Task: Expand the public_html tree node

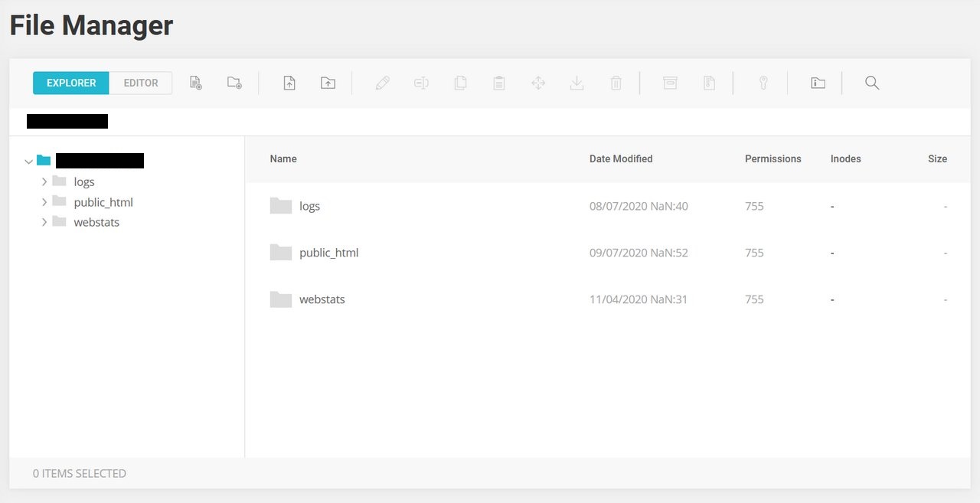Action: pos(44,203)
